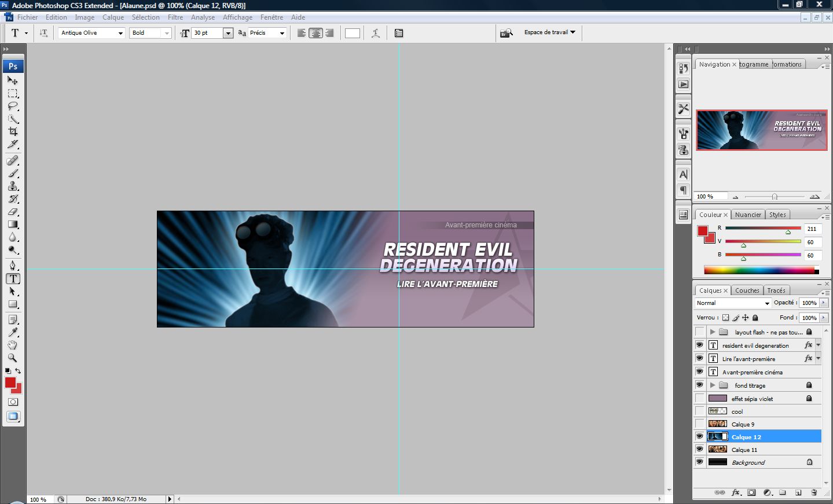Hide the Background layer
The height and width of the screenshot is (504, 833).
click(x=699, y=462)
